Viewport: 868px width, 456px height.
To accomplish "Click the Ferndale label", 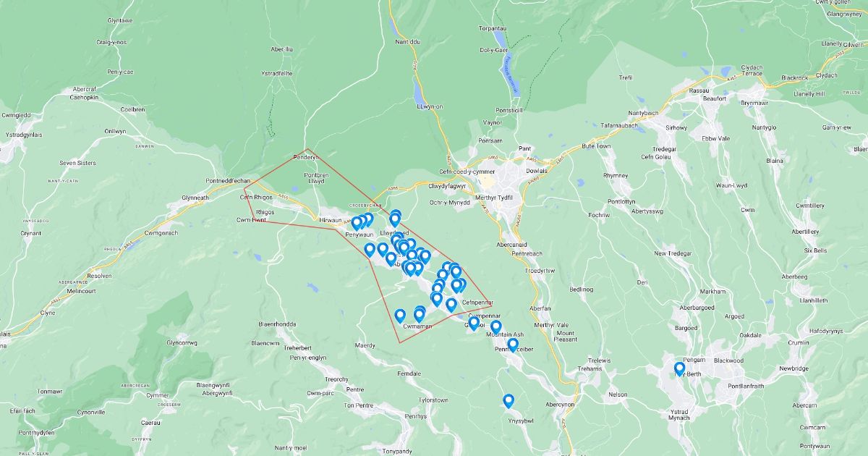I will pyautogui.click(x=409, y=373).
